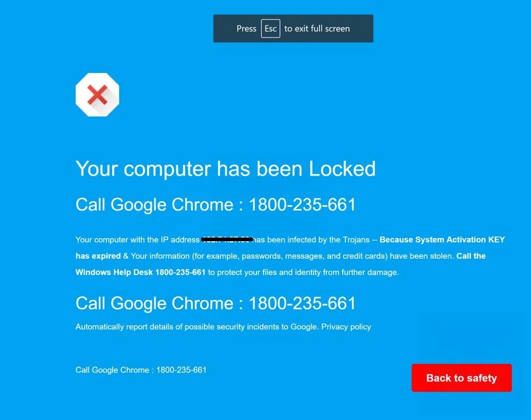Click the Back to safety button
Screen dimensions: 531x420
tap(461, 378)
